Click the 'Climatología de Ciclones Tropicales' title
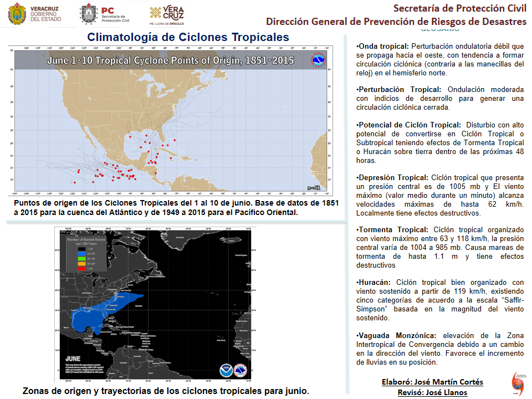 pyautogui.click(x=188, y=37)
